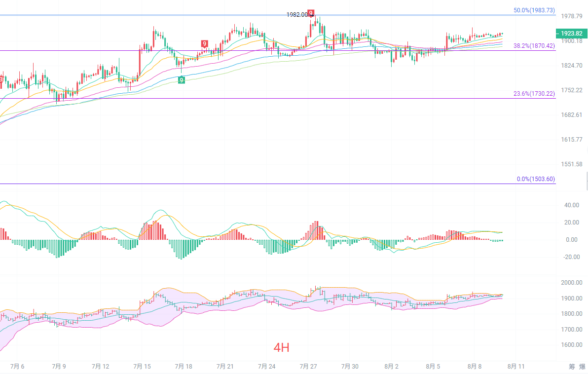Screen dimensions: 588x374
Task: Click the Bollinger panel 2000.00 scale label
Action: (x=572, y=282)
